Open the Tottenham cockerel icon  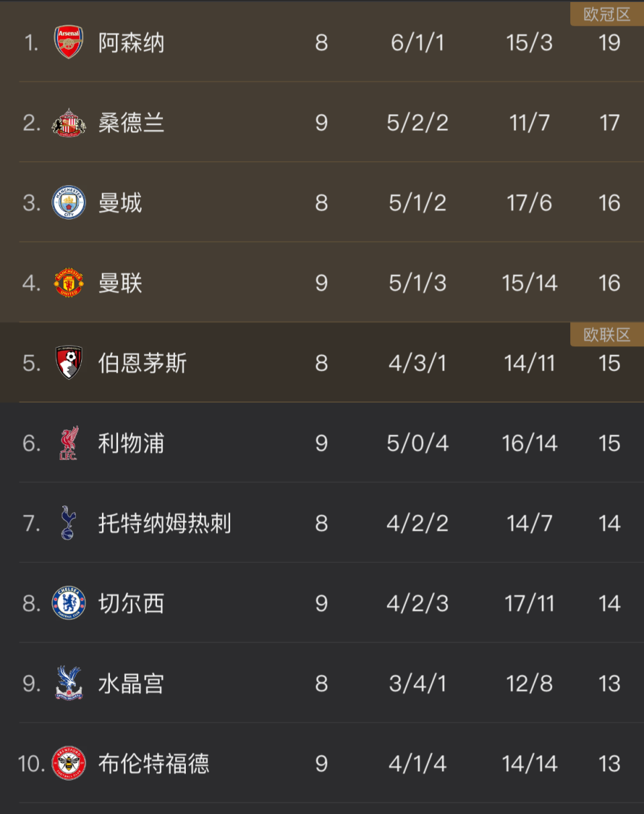point(68,523)
